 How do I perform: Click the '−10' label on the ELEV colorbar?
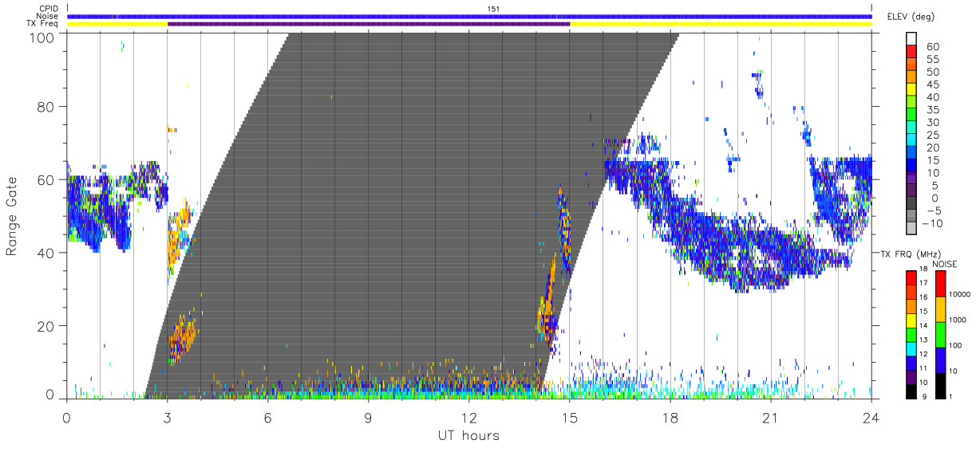(932, 223)
